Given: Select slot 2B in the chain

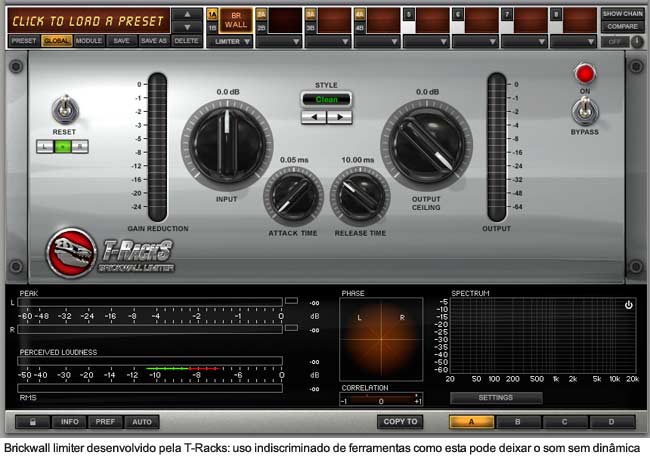Looking at the screenshot, I should pos(261,28).
